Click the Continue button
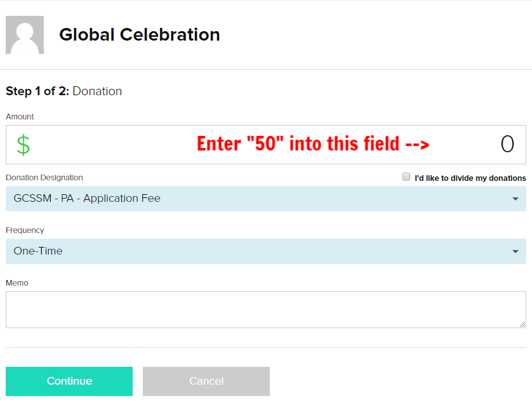Viewport: 532px width, 410px height. point(69,381)
